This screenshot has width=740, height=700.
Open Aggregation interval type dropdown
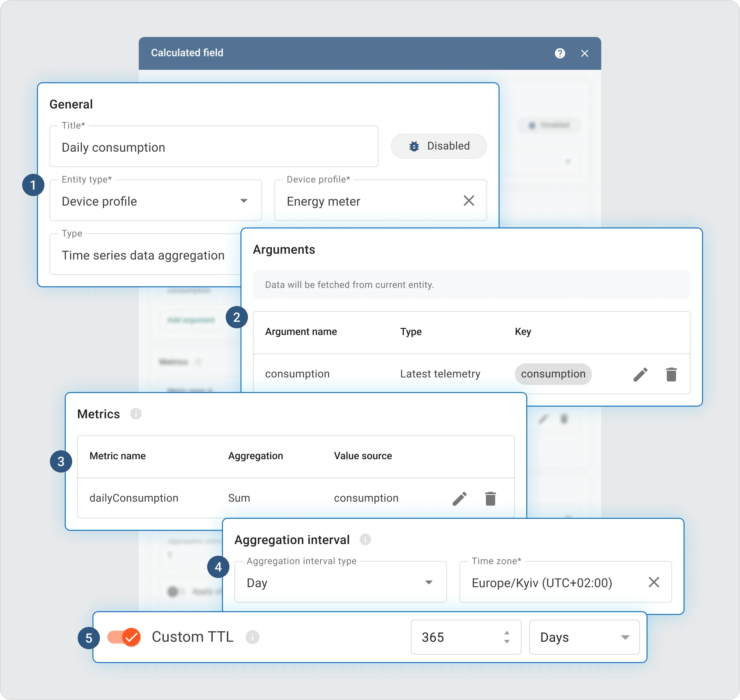tap(340, 583)
